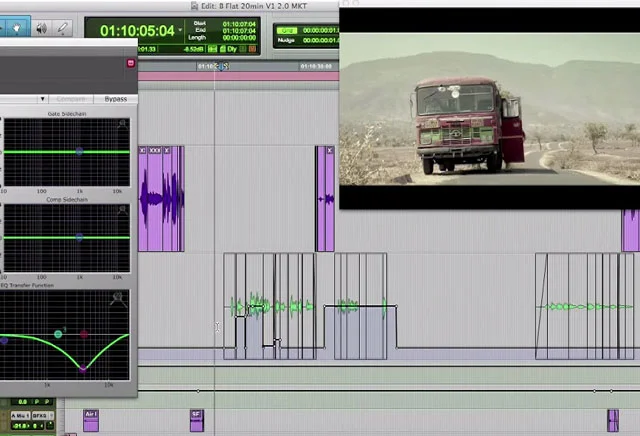Select the teal EQ band 3 node
Screen dimensions: 640x436
tap(58, 334)
